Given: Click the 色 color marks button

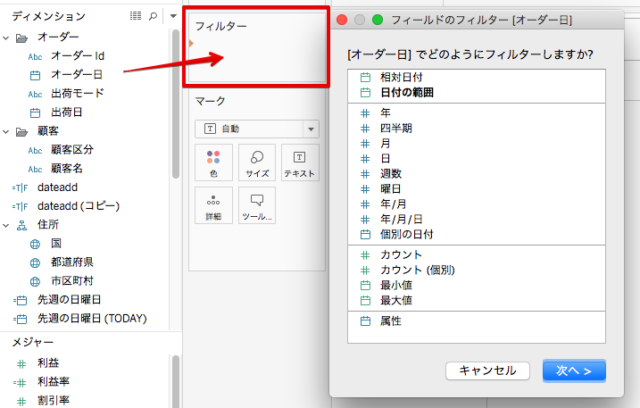Looking at the screenshot, I should tap(213, 162).
